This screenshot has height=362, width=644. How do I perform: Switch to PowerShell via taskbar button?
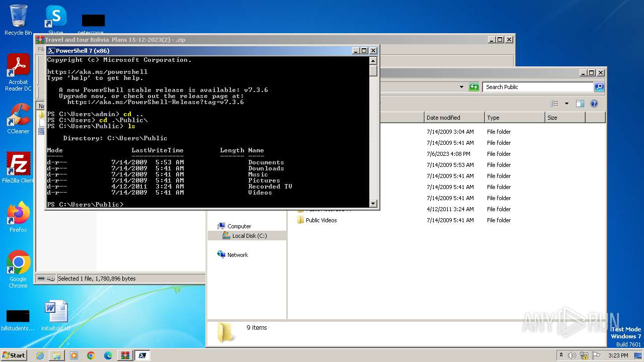pos(142,355)
